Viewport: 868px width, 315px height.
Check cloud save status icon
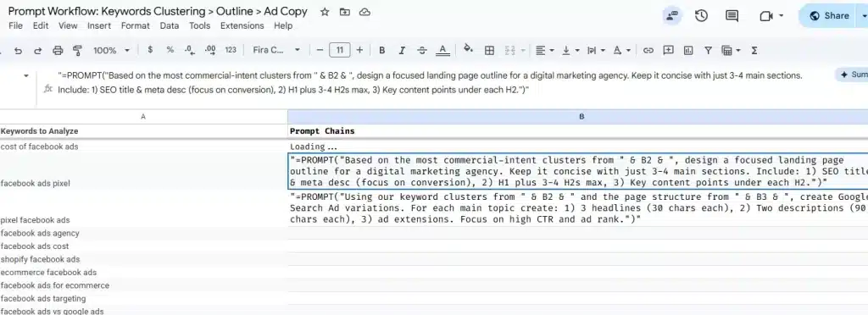(364, 12)
